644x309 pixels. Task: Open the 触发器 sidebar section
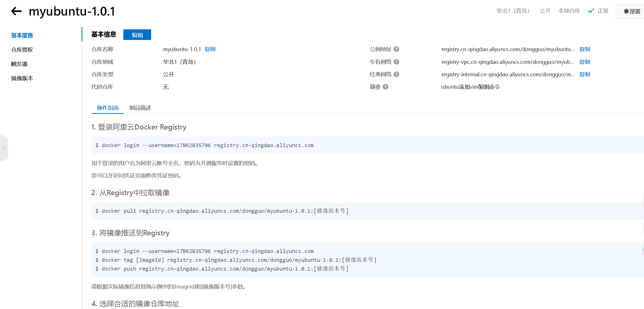tap(19, 64)
